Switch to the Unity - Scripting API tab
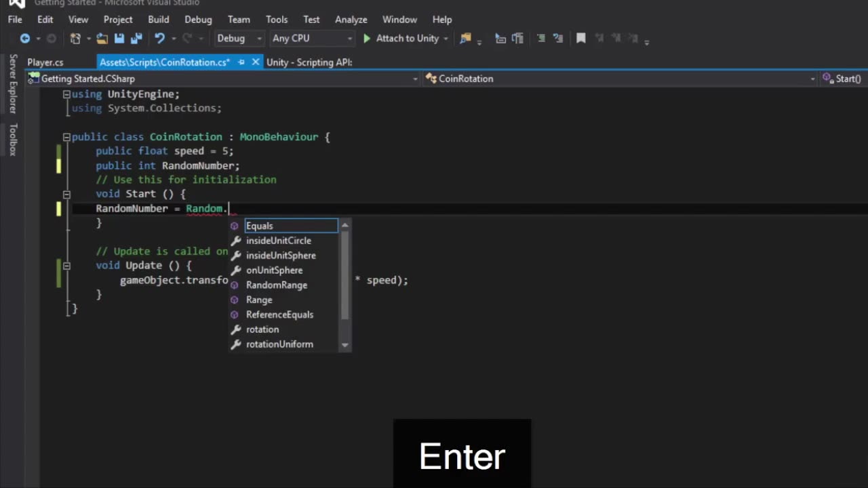 [x=309, y=62]
